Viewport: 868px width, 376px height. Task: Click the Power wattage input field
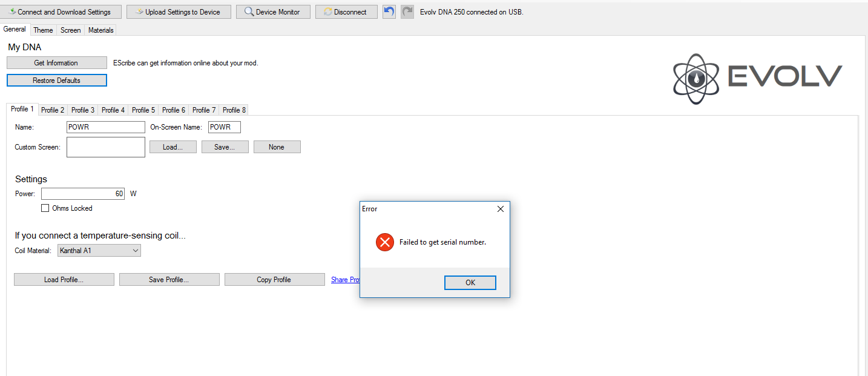pyautogui.click(x=82, y=194)
